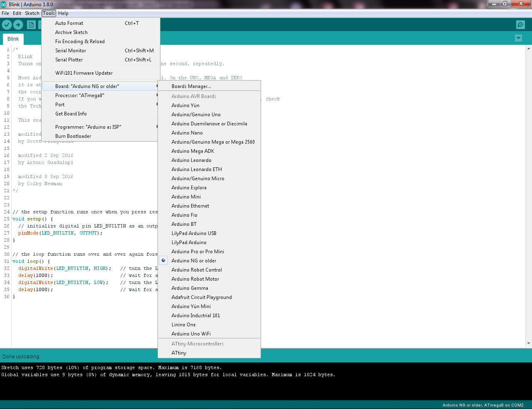The width and height of the screenshot is (532, 409).
Task: Select Arduino Duemilanove or Diecimila
Action: [x=209, y=124]
